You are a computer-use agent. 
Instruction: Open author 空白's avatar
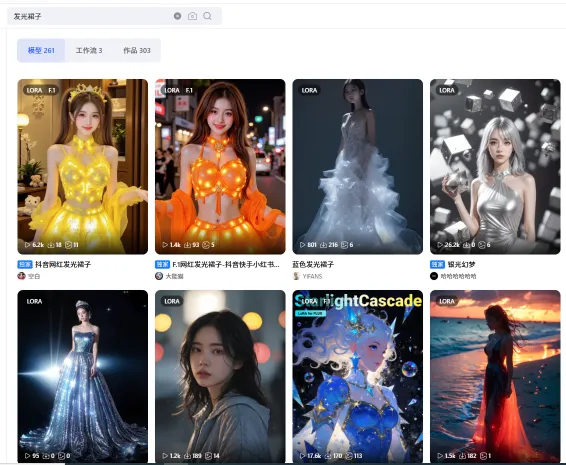pyautogui.click(x=21, y=276)
